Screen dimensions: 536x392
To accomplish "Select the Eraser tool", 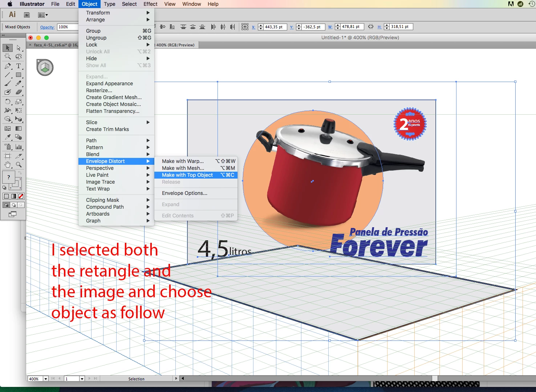I will click(x=19, y=92).
